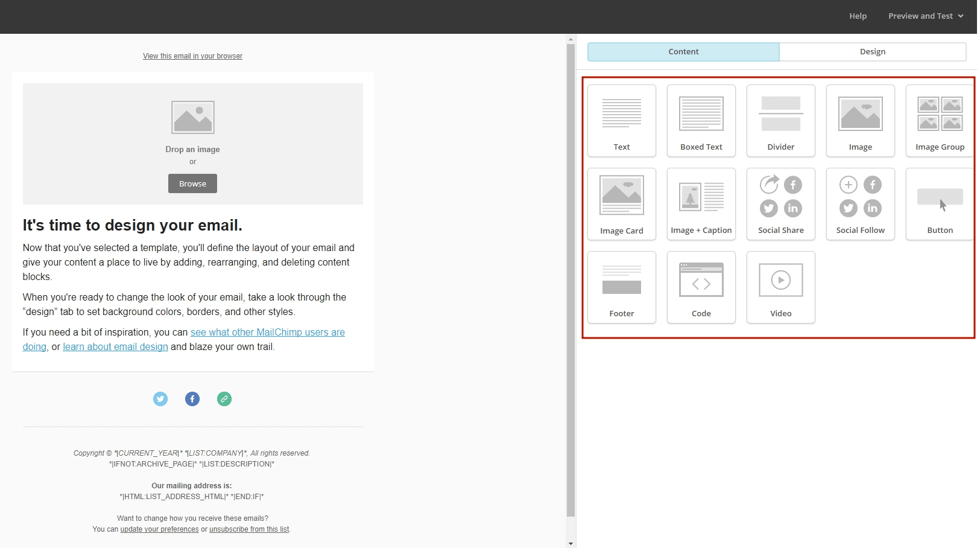The image size is (980, 548).
Task: Choose the Divider content block
Action: click(x=781, y=121)
